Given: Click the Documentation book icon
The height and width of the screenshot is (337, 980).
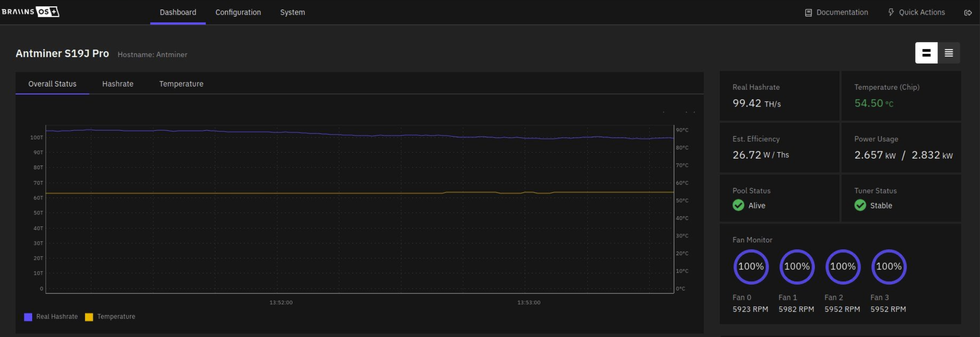Looking at the screenshot, I should point(808,13).
